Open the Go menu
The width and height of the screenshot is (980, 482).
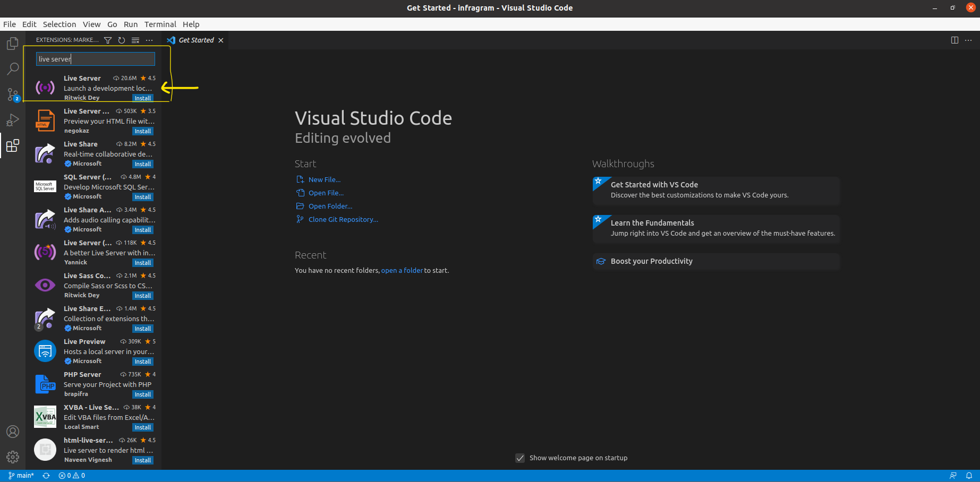pos(112,24)
